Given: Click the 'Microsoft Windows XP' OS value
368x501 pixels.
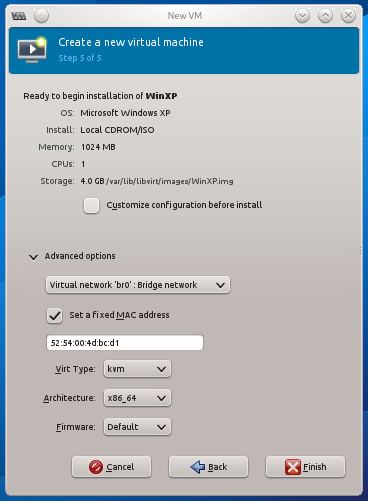Looking at the screenshot, I should tap(125, 113).
